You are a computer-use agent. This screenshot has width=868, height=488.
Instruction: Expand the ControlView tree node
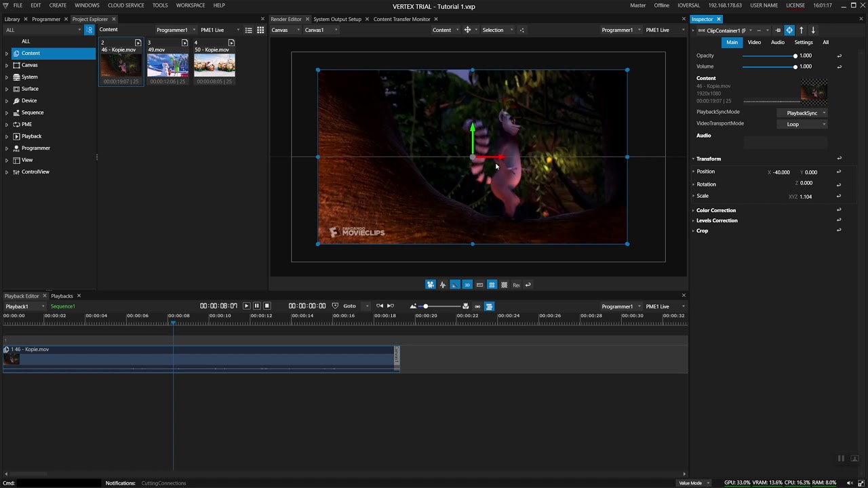(7, 172)
